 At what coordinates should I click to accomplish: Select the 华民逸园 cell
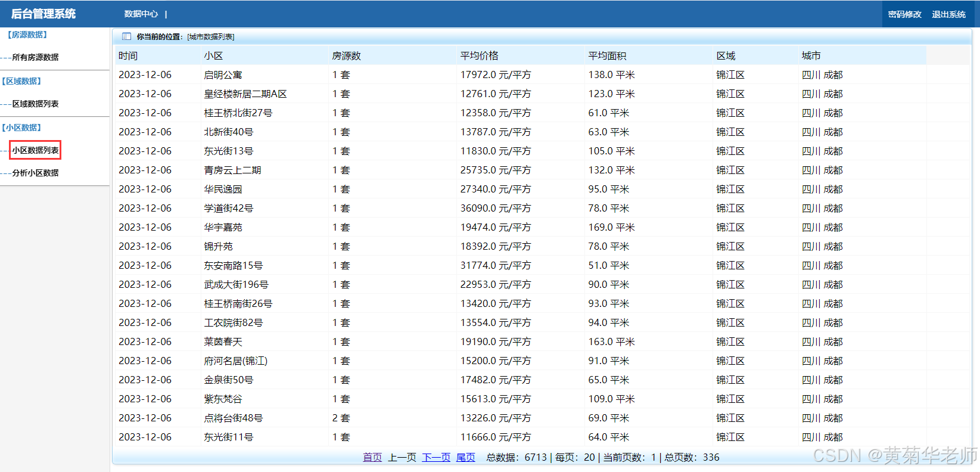tap(223, 189)
